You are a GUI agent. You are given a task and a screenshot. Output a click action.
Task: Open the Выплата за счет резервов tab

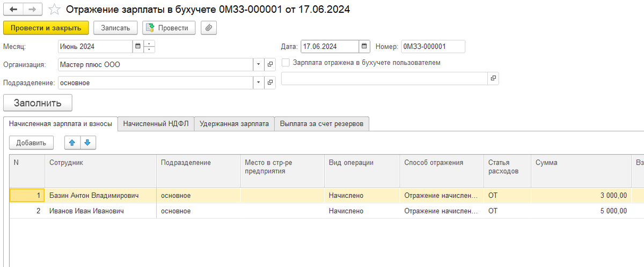[x=321, y=123]
